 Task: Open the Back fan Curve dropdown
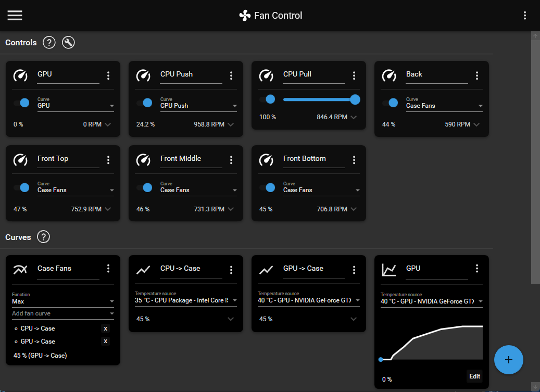pos(444,104)
